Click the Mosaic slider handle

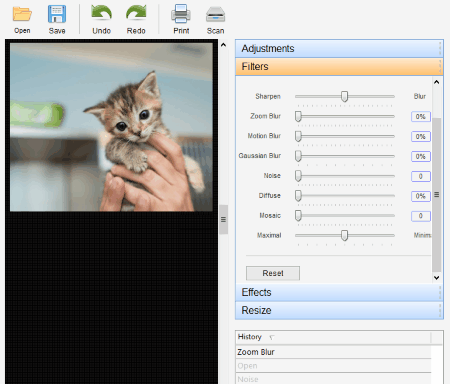pyautogui.click(x=298, y=216)
